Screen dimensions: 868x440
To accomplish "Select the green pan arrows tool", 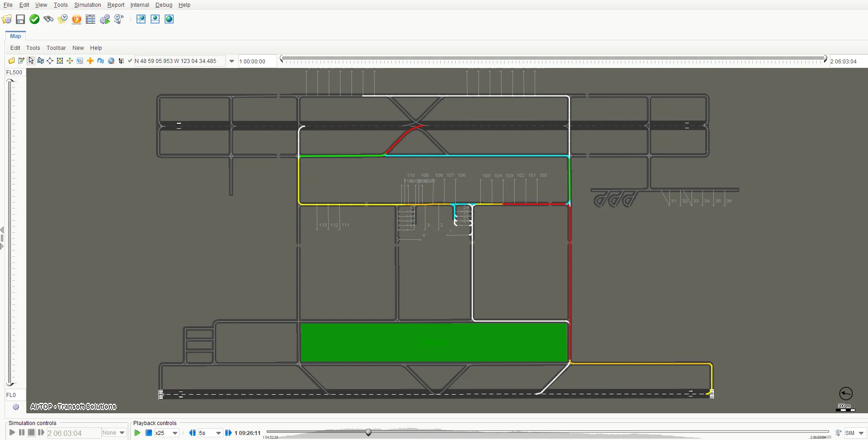I will pos(70,61).
